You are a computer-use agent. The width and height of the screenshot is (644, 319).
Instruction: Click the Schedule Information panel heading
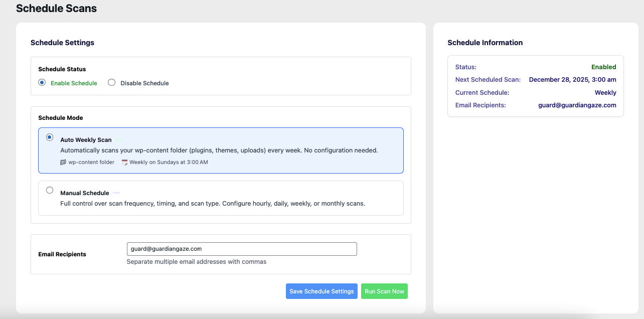[x=485, y=43]
